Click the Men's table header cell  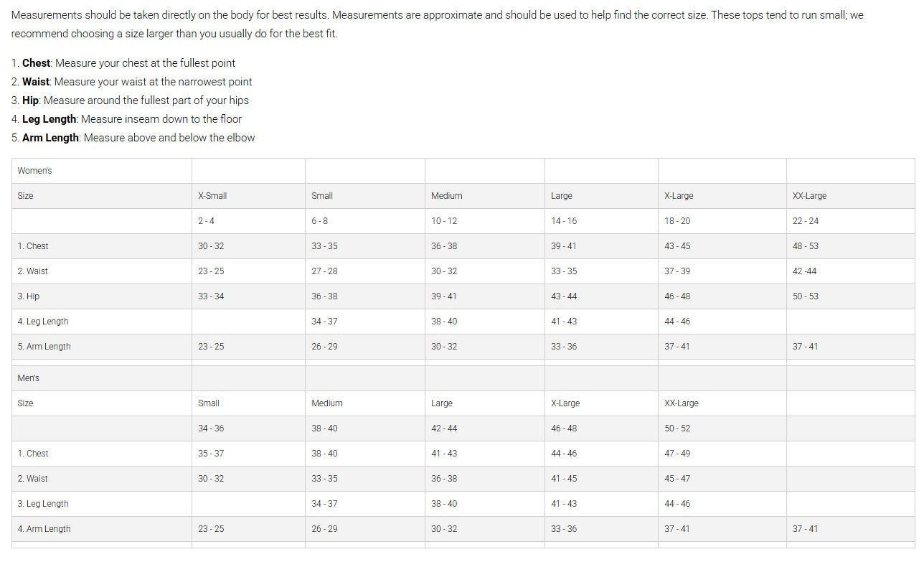(29, 378)
